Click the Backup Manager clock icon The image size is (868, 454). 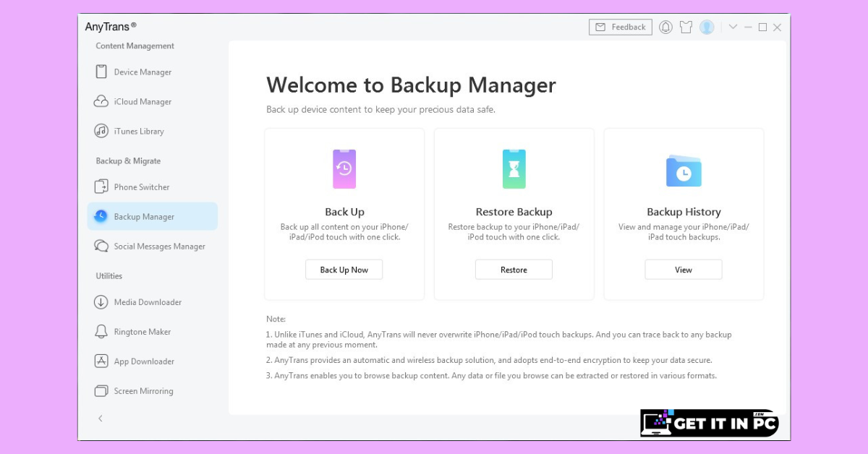(x=101, y=216)
